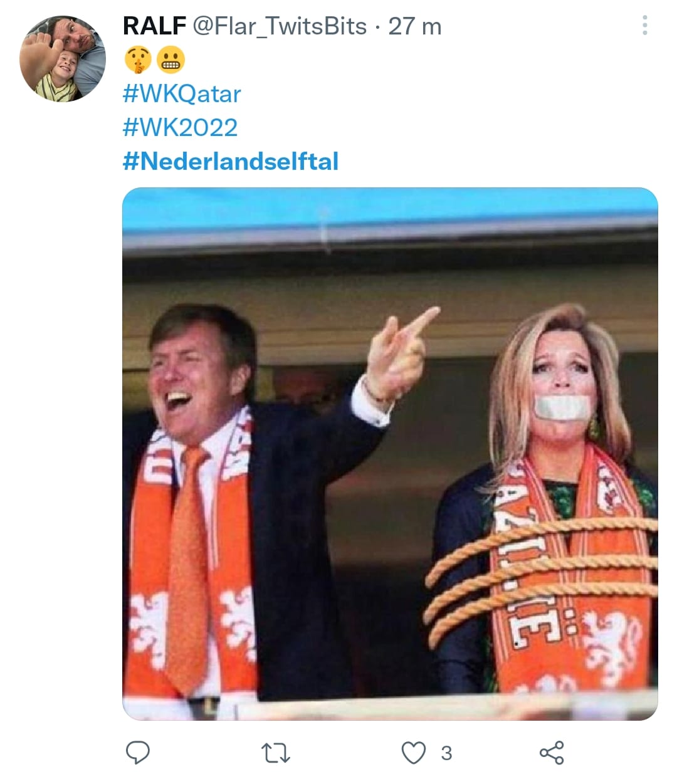View the like count of 3

446,753
